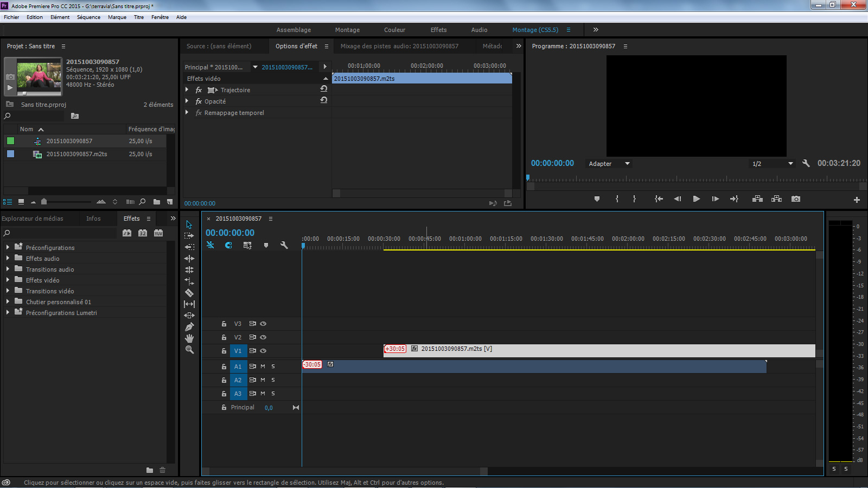Go to In point in Program monitor
This screenshot has width=868, height=488.
tap(659, 199)
